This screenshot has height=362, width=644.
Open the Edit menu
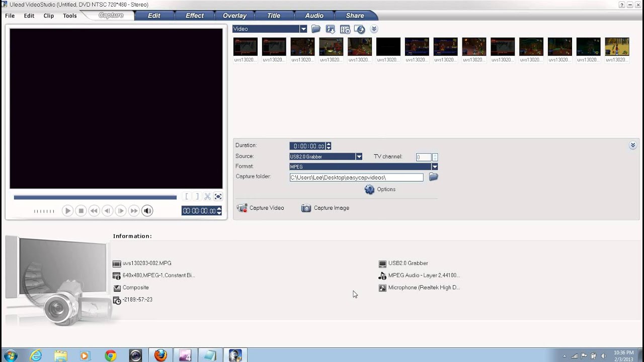(29, 16)
